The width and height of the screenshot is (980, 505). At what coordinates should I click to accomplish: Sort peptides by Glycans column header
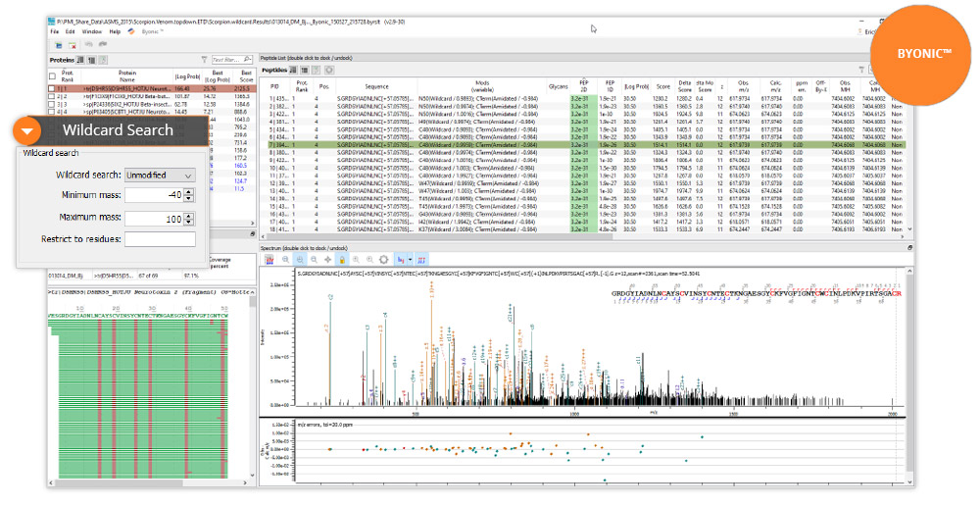559,86
